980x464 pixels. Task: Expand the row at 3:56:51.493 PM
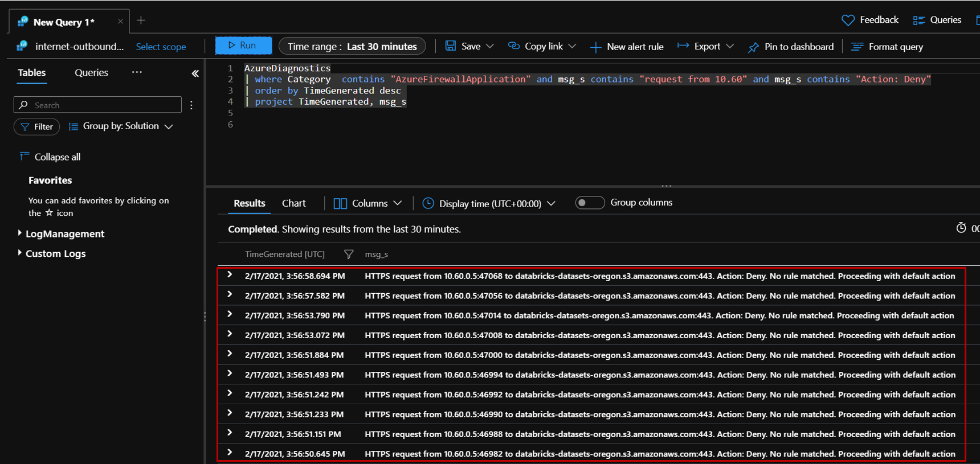click(230, 373)
